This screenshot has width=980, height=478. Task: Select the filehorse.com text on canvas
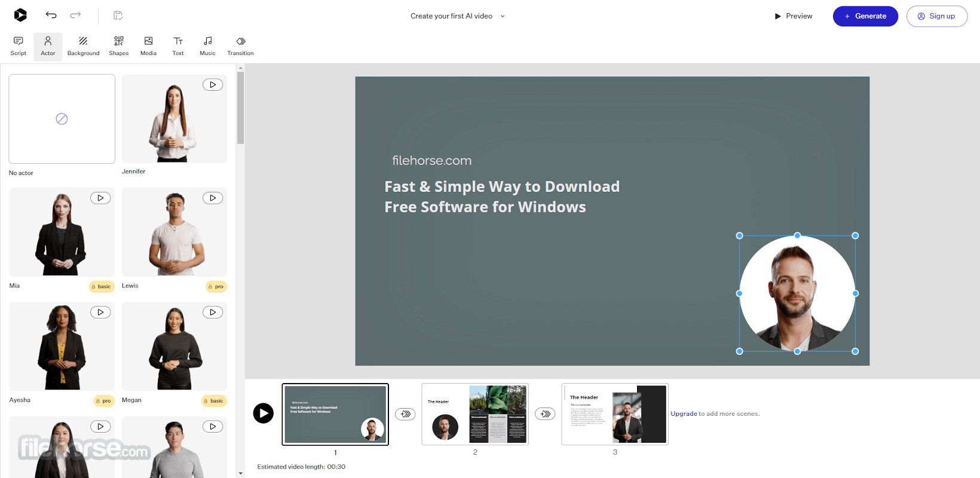pos(432,161)
